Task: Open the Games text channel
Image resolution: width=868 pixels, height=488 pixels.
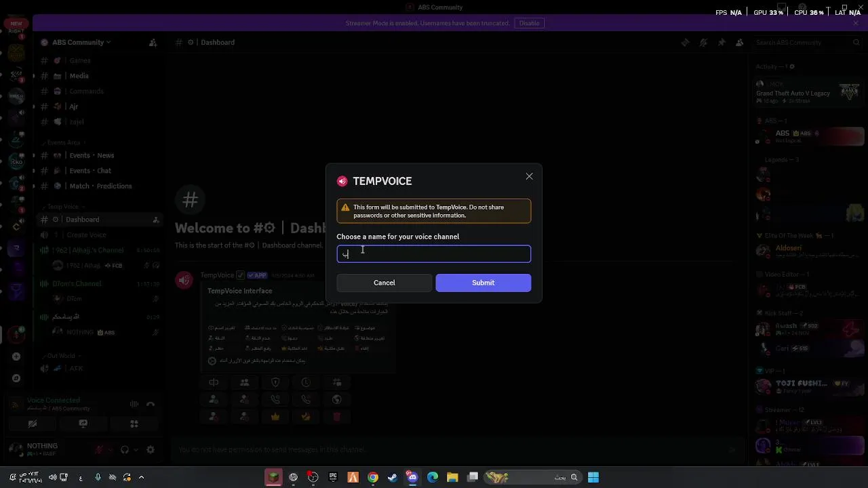Action: pyautogui.click(x=99, y=60)
